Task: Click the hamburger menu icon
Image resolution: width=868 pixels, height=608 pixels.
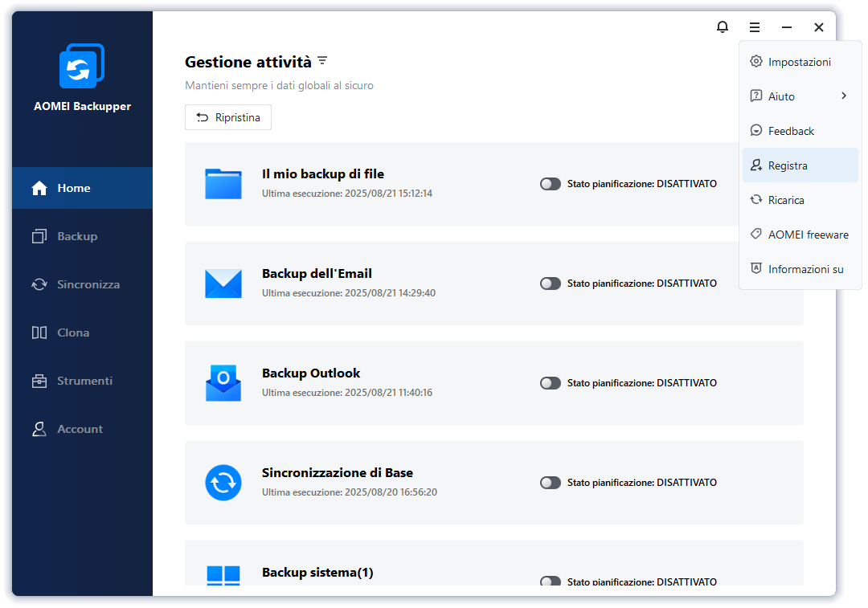Action: [755, 27]
